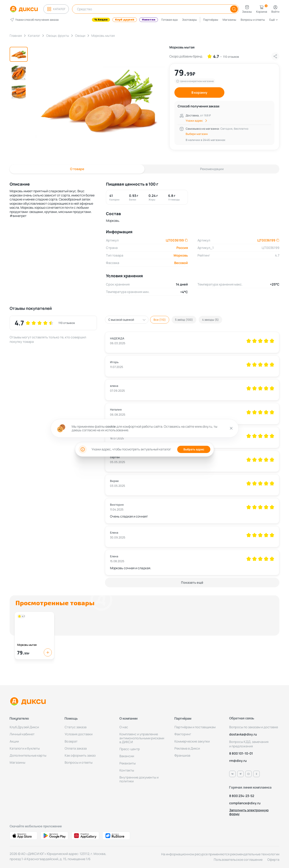Open the VK social network icon

[232, 774]
